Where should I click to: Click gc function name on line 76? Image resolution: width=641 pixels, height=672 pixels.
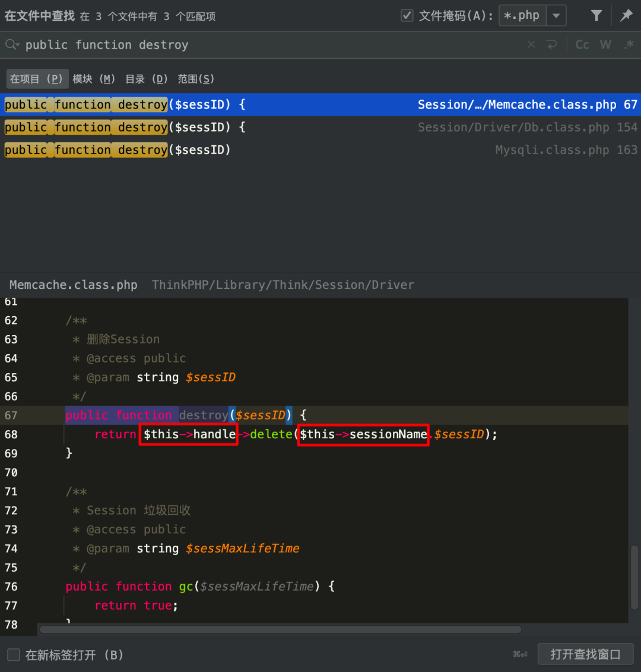[186, 586]
